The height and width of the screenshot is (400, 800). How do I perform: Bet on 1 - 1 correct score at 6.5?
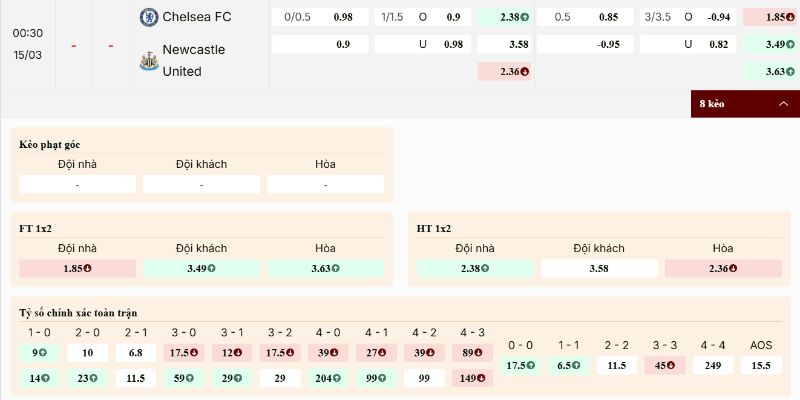tap(569, 366)
